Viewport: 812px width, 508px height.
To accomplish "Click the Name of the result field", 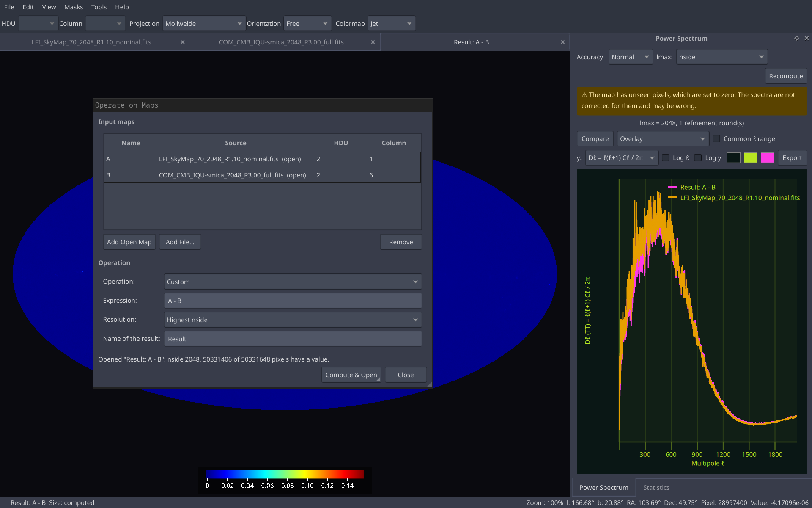I will [x=293, y=339].
